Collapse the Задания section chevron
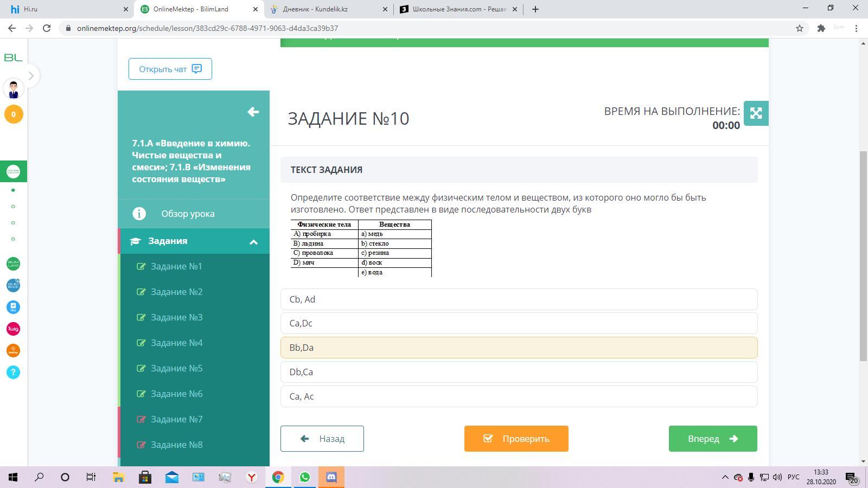868x488 pixels. pyautogui.click(x=253, y=242)
